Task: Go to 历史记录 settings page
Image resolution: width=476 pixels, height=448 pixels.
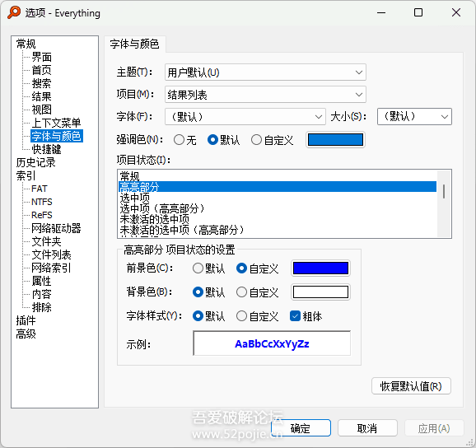Action: point(35,162)
